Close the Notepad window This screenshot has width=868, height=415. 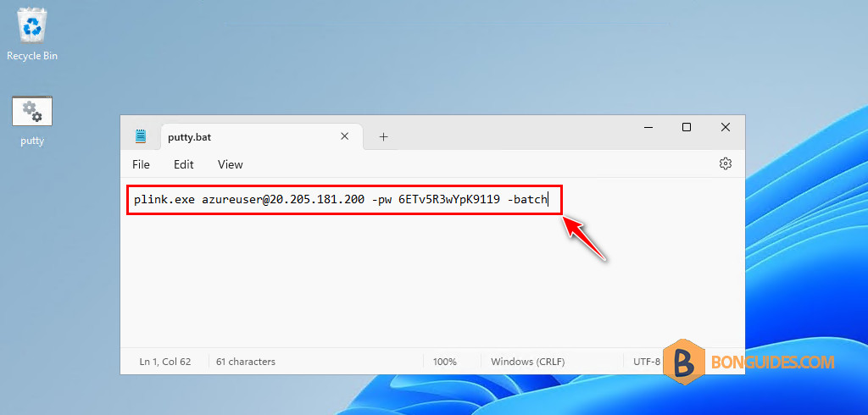tap(726, 127)
